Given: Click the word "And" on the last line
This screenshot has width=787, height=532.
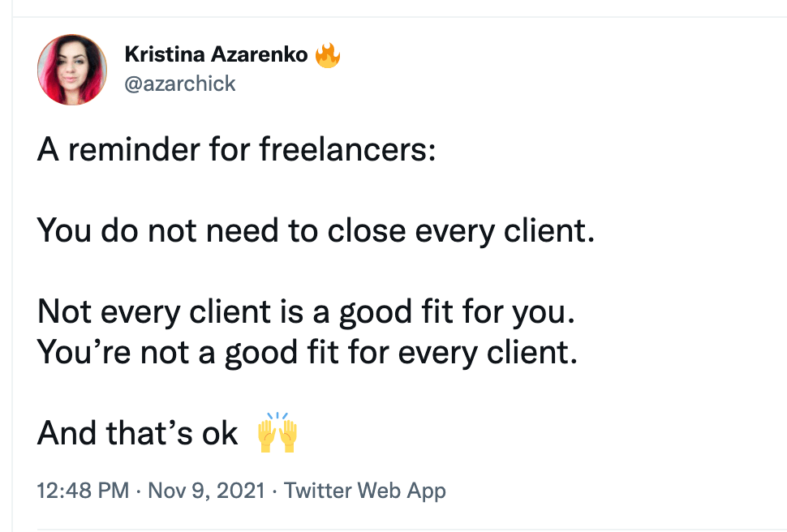Looking at the screenshot, I should click(66, 434).
